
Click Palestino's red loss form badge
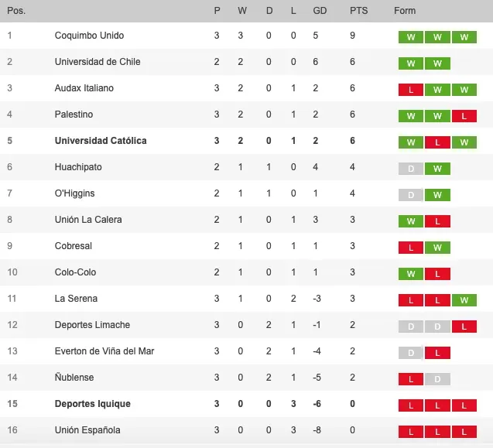pos(464,116)
